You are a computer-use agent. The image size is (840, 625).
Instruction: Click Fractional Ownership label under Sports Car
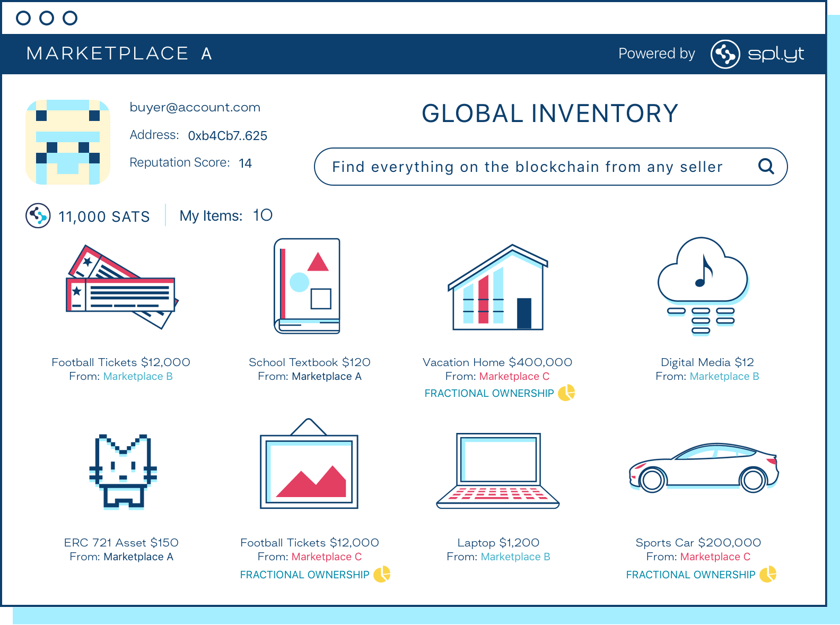(x=690, y=575)
